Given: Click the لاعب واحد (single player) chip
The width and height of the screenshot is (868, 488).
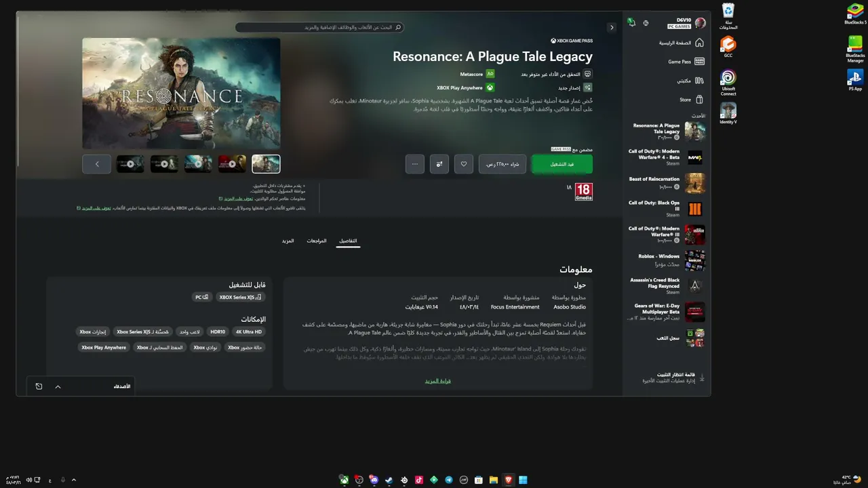Looking at the screenshot, I should [189, 331].
